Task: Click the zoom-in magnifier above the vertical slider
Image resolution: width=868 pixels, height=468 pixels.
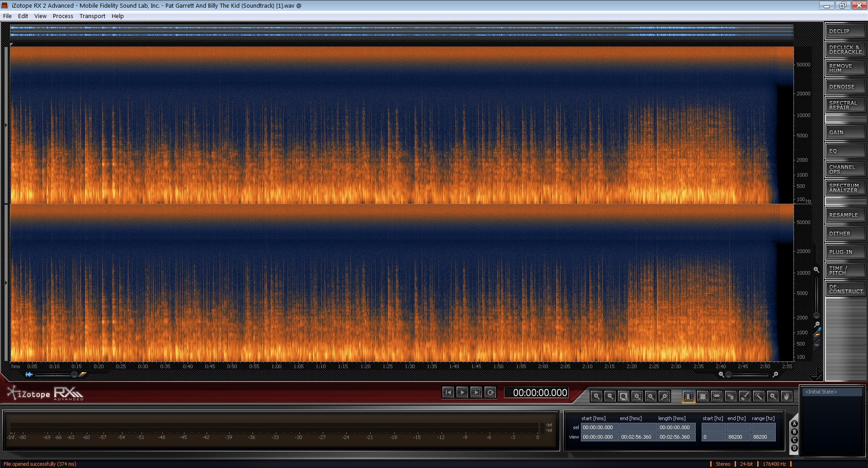Action: [x=816, y=270]
